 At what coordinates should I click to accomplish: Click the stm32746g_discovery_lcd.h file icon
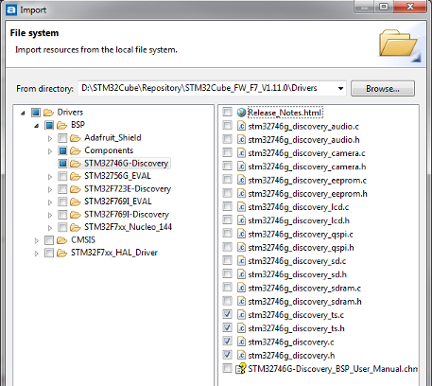pos(241,220)
